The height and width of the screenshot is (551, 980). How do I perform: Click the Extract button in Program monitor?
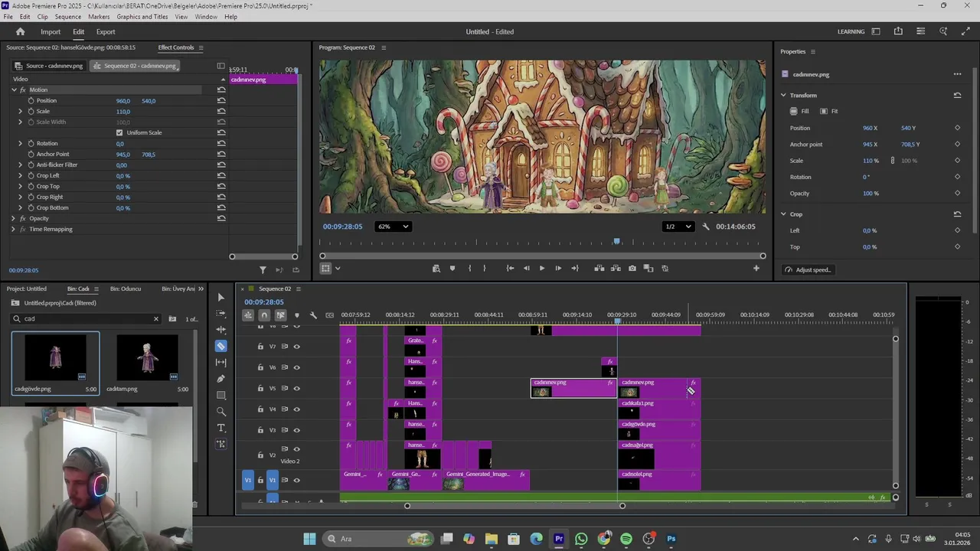(x=616, y=269)
